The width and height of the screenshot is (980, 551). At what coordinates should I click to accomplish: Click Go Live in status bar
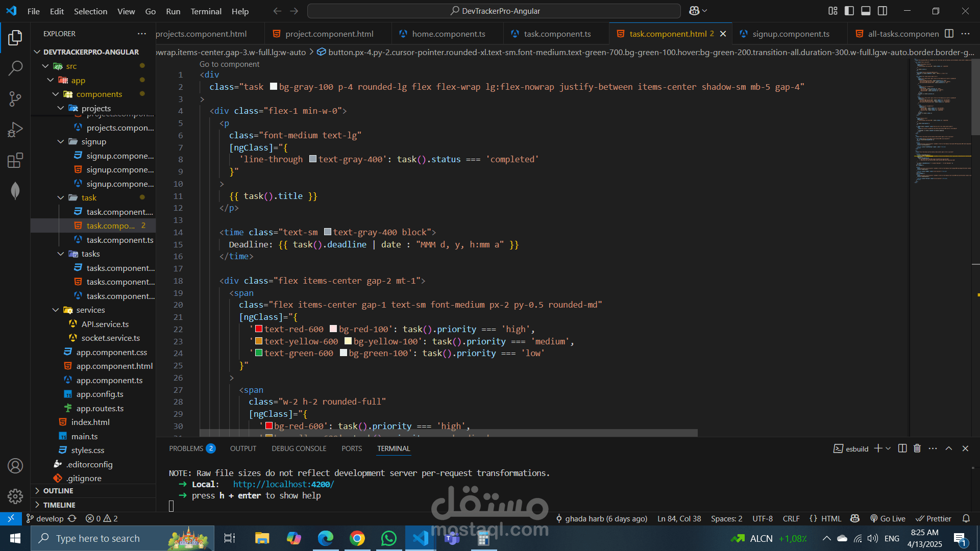[888, 518]
